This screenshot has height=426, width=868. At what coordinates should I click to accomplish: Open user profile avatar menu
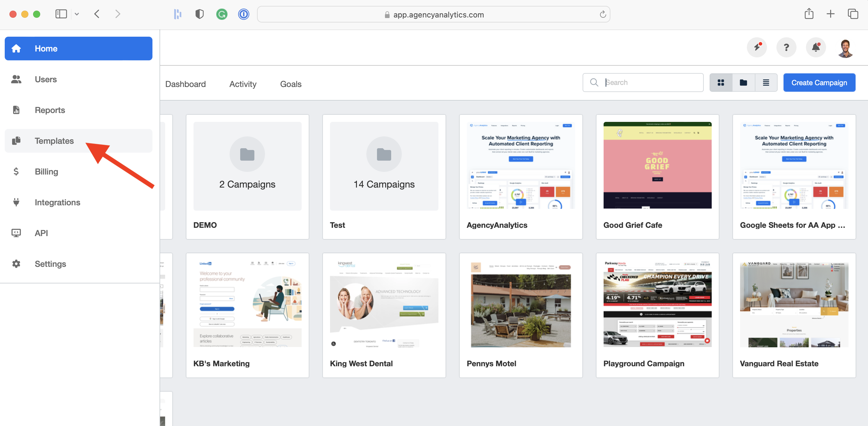845,48
